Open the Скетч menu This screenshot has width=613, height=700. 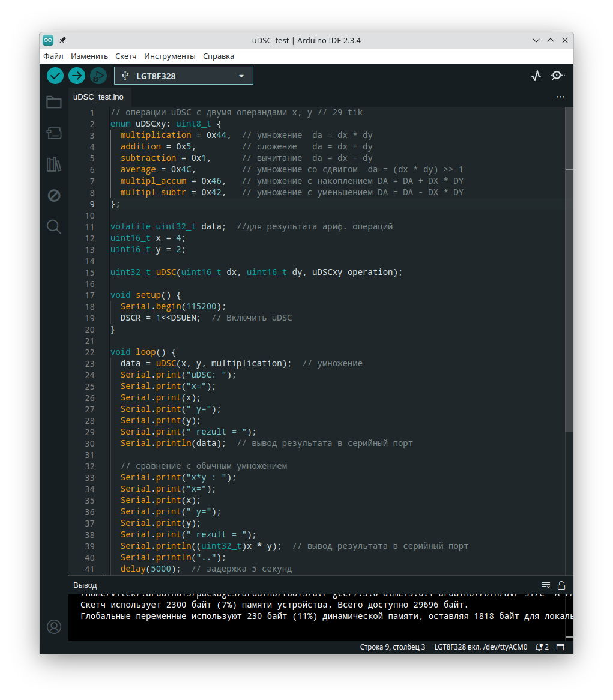(126, 56)
